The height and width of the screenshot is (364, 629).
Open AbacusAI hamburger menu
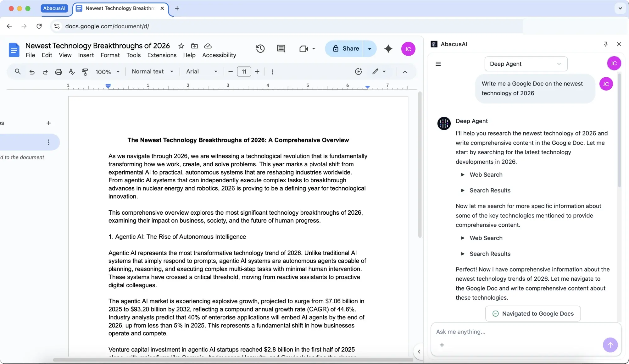(438, 64)
